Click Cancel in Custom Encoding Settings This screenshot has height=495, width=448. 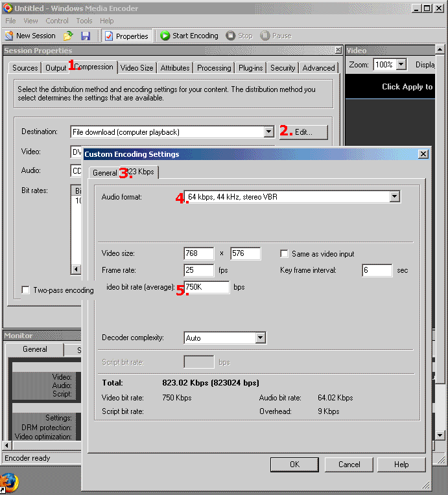(349, 465)
